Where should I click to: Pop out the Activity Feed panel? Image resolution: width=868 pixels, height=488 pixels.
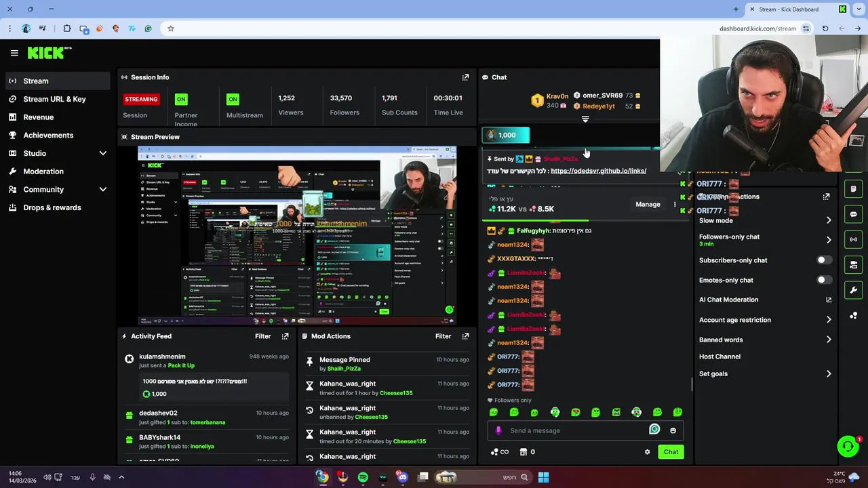(x=285, y=336)
